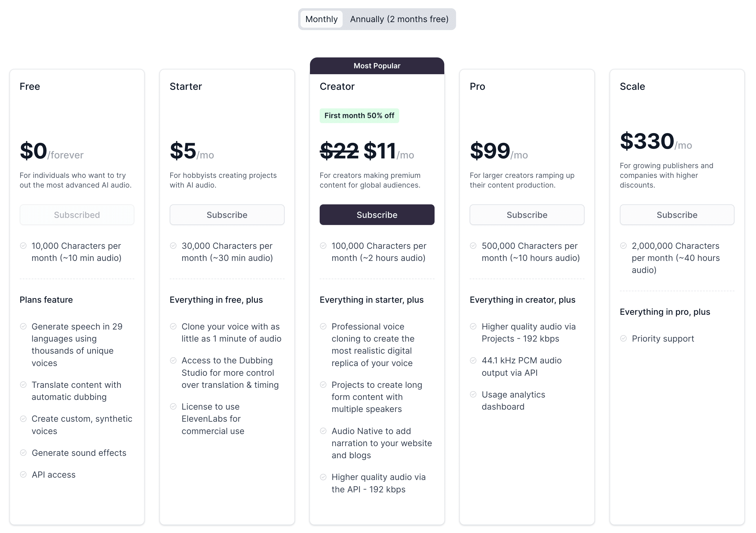Click checkmark icon next to Priority support
Image resolution: width=756 pixels, height=533 pixels.
[623, 339]
